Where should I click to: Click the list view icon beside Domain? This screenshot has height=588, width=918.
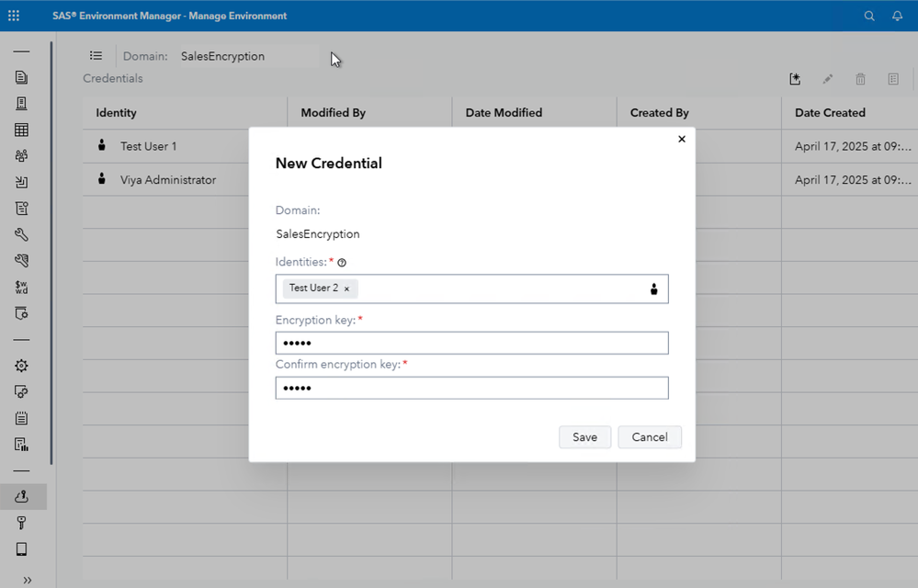click(96, 55)
